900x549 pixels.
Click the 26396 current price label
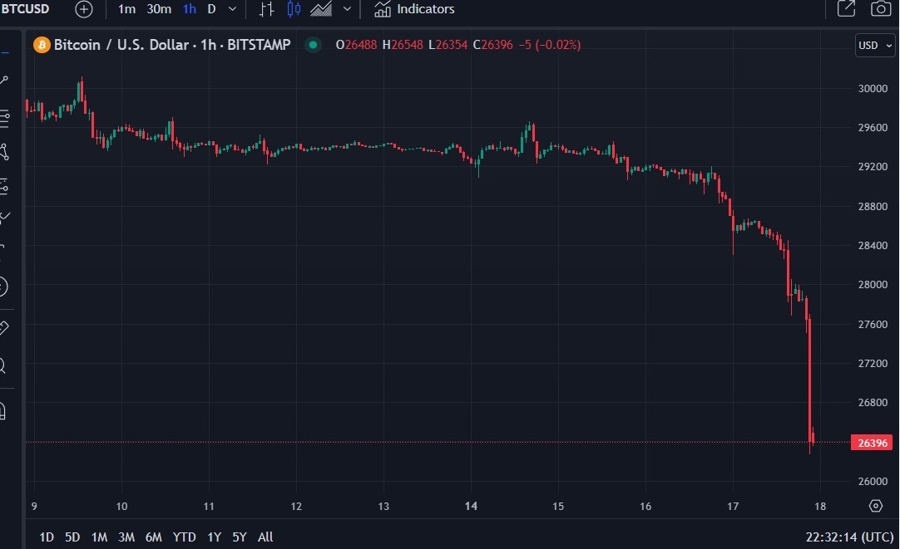872,443
